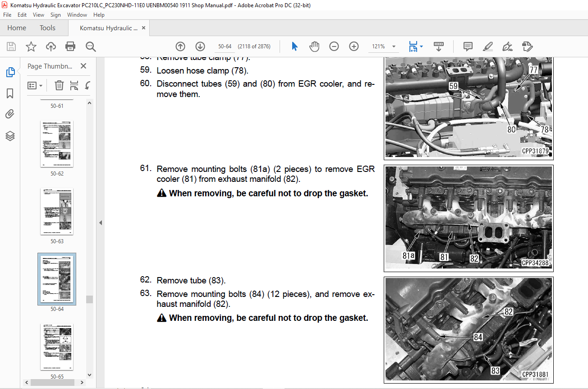Activate the Hand pan tool
Image resolution: width=588 pixels, height=389 pixels.
[x=314, y=46]
